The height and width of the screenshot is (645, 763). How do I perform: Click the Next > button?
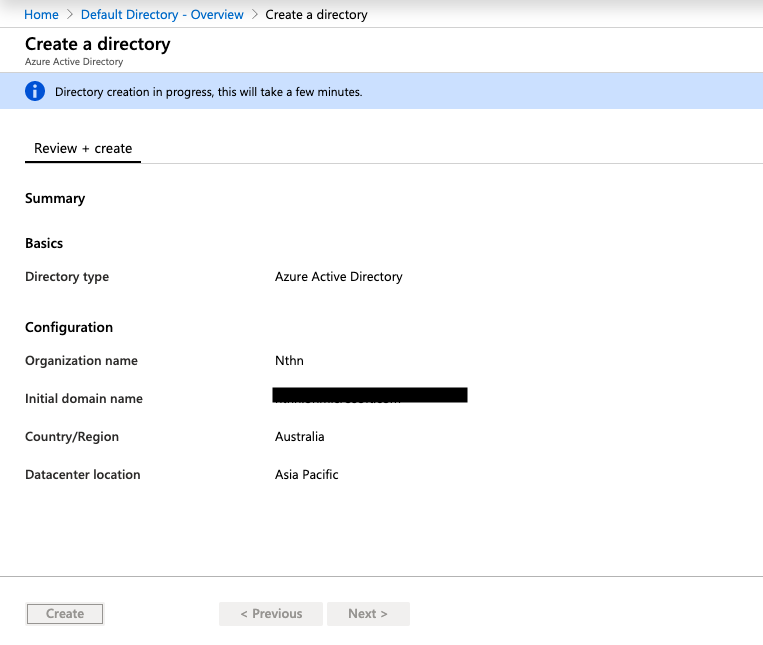tap(368, 614)
